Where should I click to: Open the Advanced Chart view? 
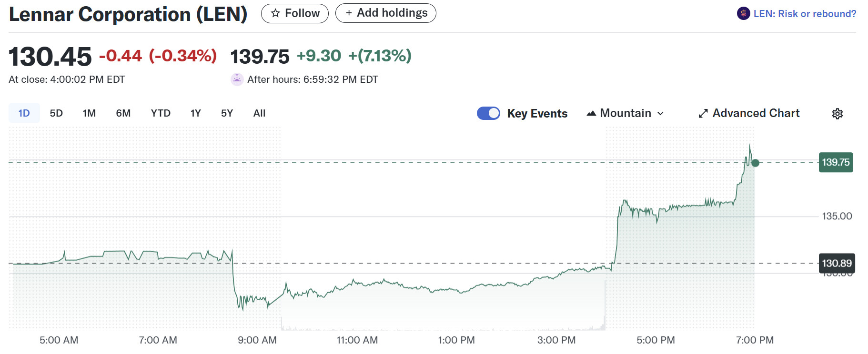click(x=756, y=113)
